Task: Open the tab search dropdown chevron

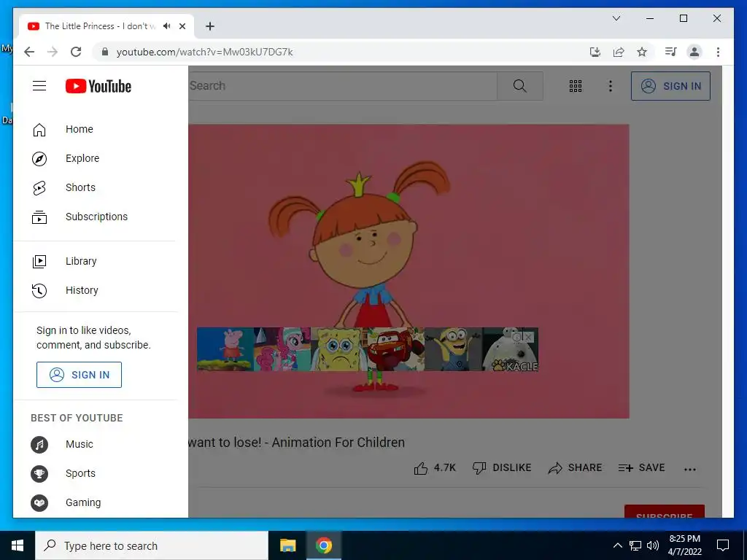Action: point(616,18)
